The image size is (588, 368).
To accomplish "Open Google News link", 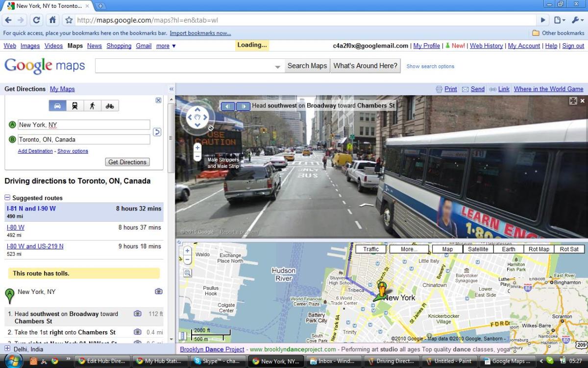I will [95, 46].
